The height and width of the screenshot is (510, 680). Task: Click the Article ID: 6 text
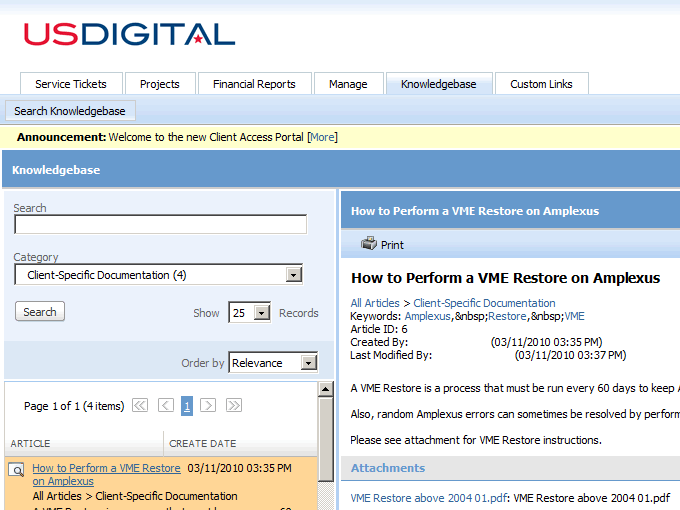[379, 329]
